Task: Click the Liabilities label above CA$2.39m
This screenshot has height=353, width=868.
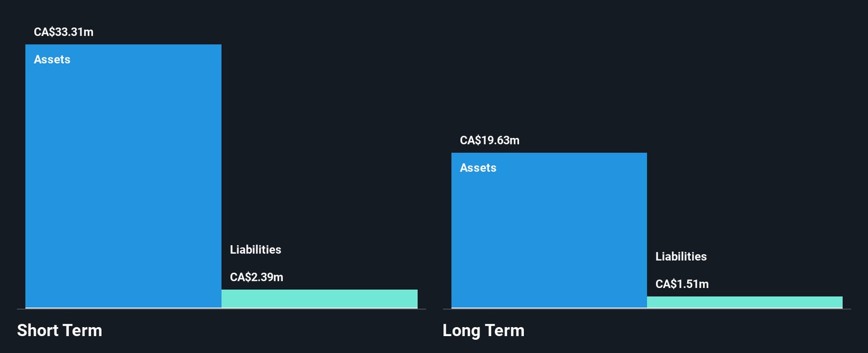Action: coord(256,249)
